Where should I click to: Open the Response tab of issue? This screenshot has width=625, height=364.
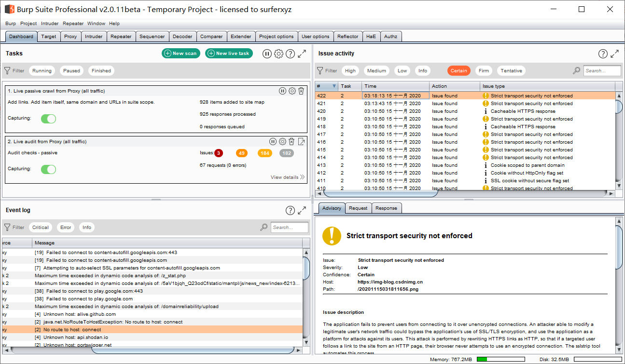pos(387,208)
